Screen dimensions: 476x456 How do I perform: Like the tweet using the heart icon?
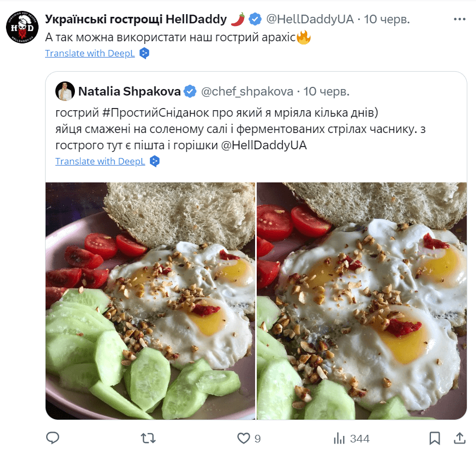[x=245, y=438]
